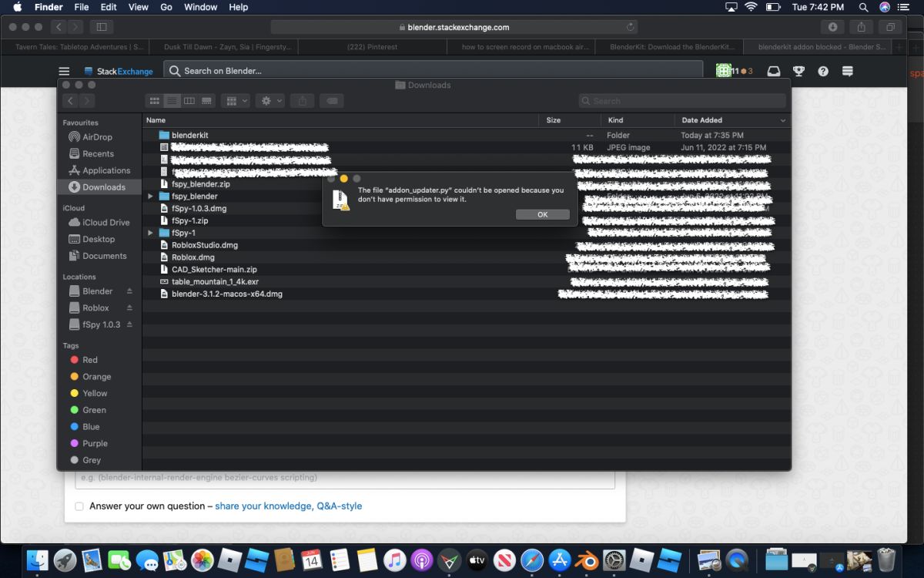Select Downloads in the Finder sidebar
This screenshot has height=578, width=924.
pos(99,187)
